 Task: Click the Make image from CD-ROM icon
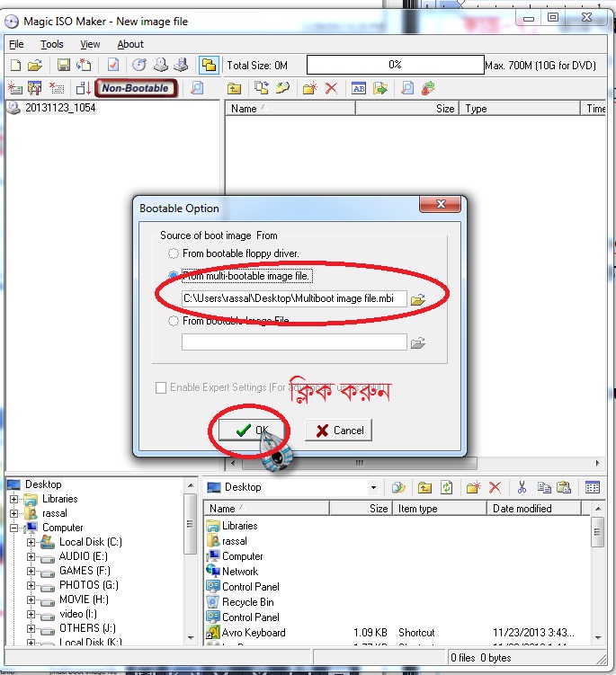[161, 66]
